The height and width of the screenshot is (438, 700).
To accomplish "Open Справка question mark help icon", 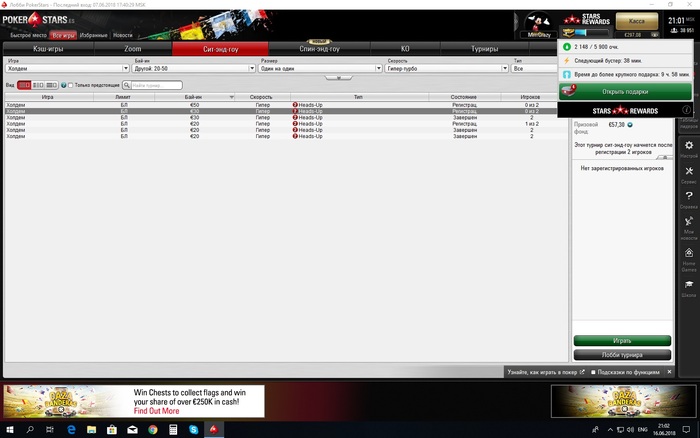I will tap(689, 196).
